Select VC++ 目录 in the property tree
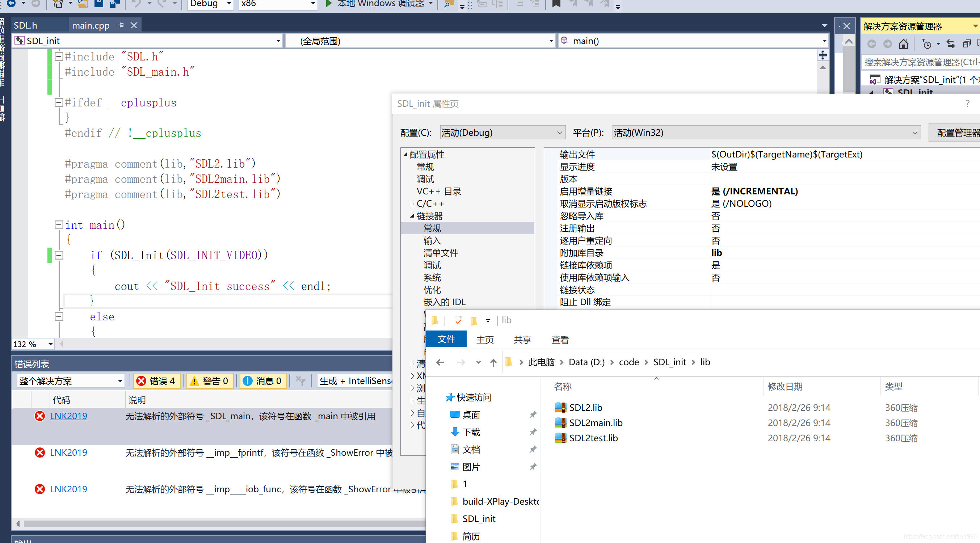The height and width of the screenshot is (543, 980). coord(439,191)
